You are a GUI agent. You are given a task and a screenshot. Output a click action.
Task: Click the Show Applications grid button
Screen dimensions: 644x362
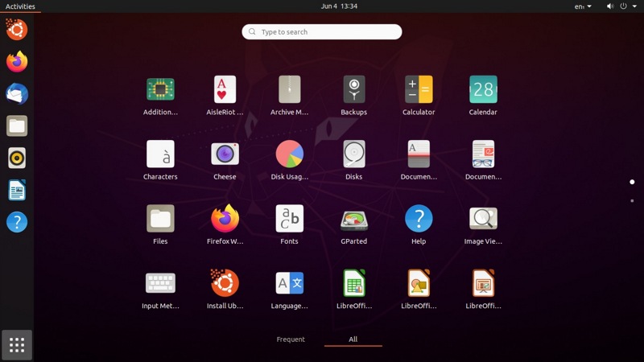pyautogui.click(x=17, y=345)
